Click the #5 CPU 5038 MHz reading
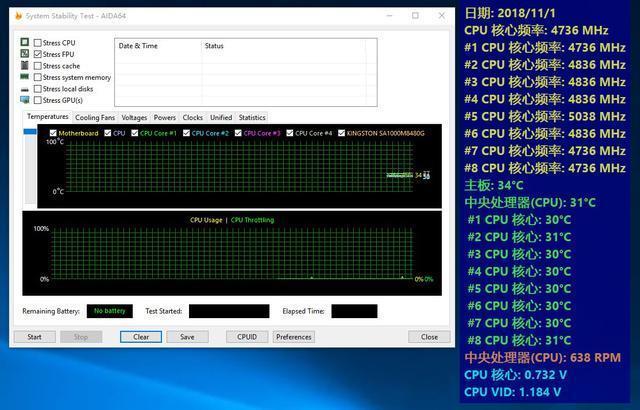 click(545, 116)
